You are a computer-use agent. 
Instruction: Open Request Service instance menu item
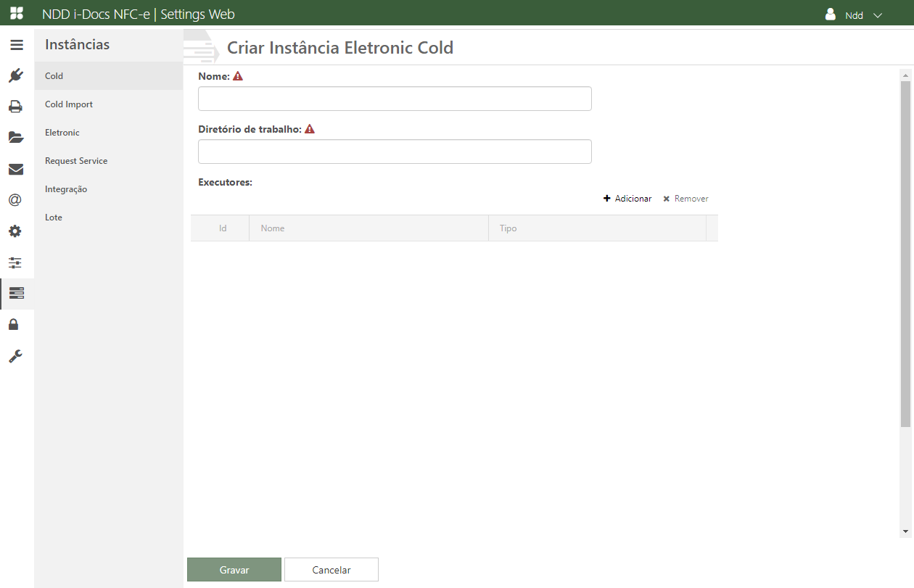pyautogui.click(x=76, y=161)
